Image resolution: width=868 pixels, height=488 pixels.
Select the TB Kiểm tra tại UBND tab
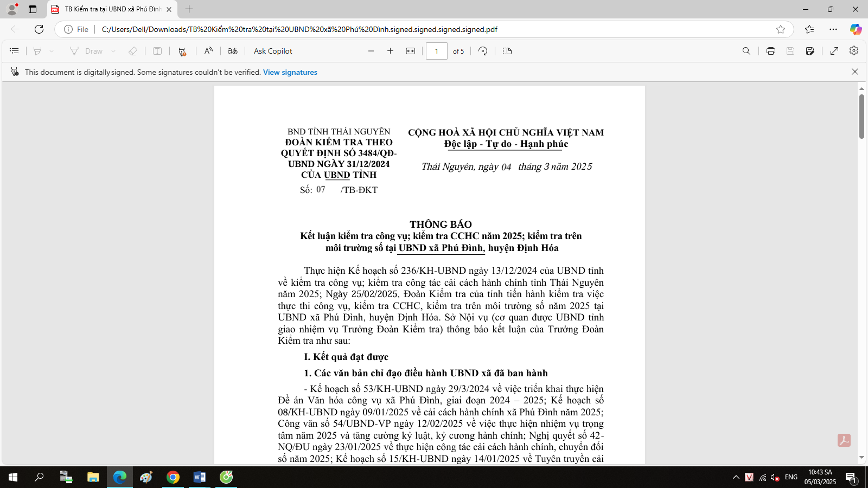113,9
